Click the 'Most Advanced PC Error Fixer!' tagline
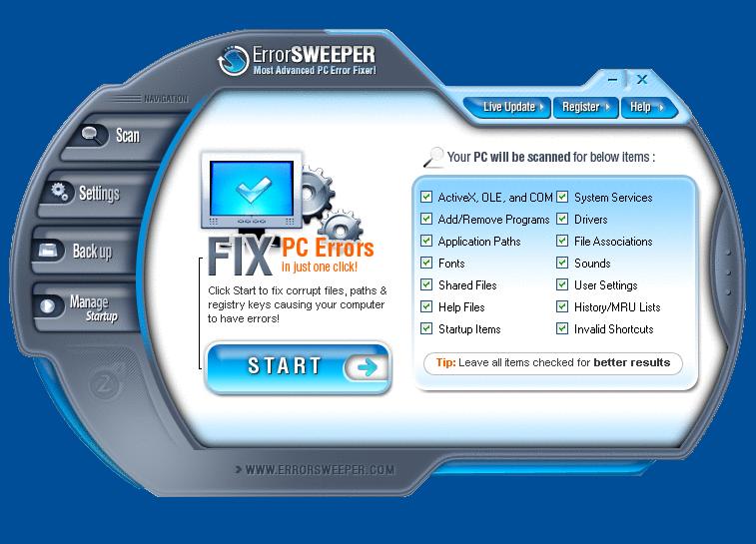Image resolution: width=756 pixels, height=544 pixels. [x=315, y=70]
